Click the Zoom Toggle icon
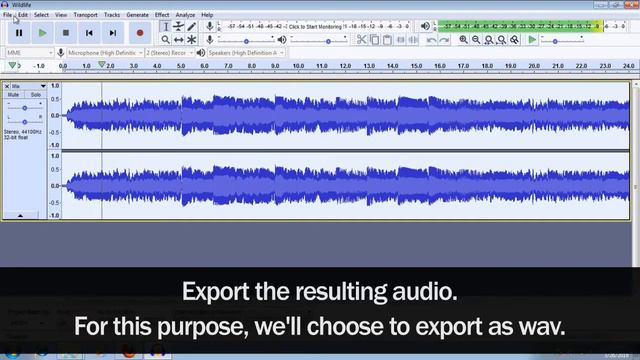The height and width of the screenshot is (360, 640). tap(514, 40)
